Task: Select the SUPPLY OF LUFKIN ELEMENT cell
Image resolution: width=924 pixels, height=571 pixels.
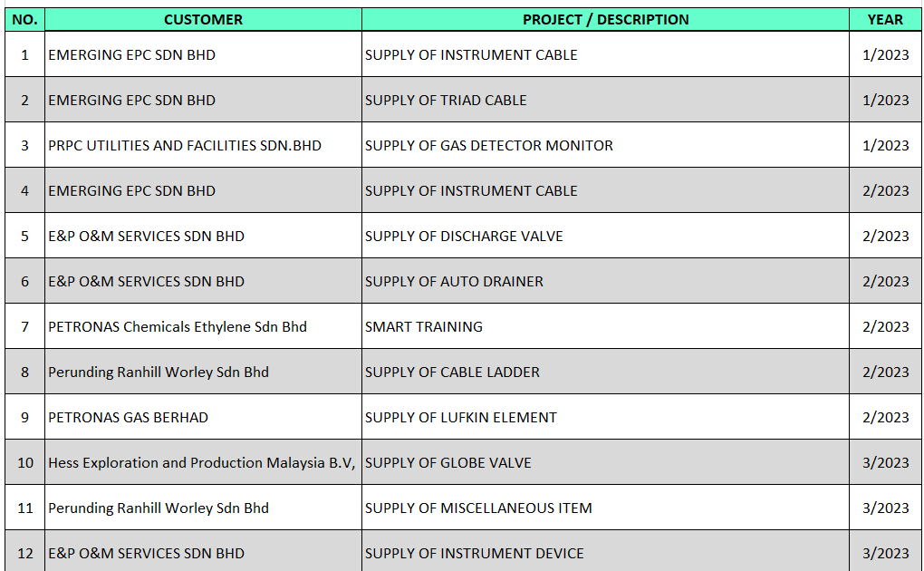Action: 461,417
